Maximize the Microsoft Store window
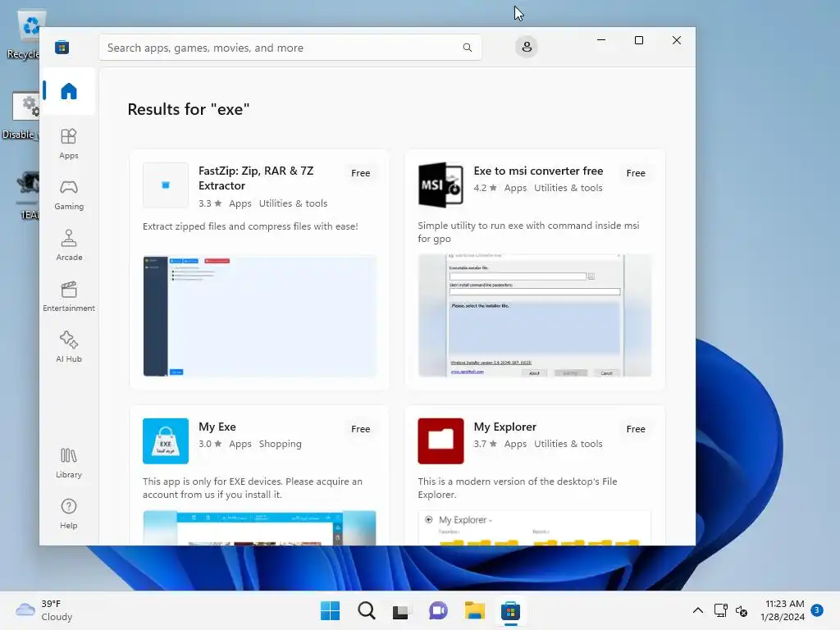840x630 pixels. [638, 40]
